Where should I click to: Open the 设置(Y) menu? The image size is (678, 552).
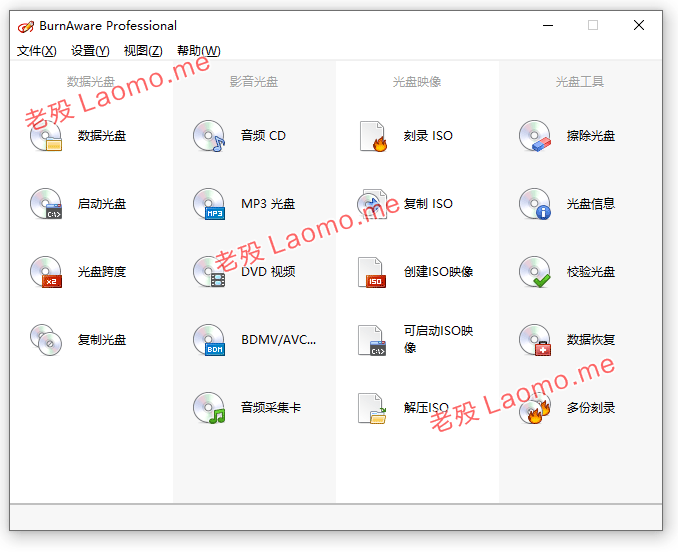(90, 51)
